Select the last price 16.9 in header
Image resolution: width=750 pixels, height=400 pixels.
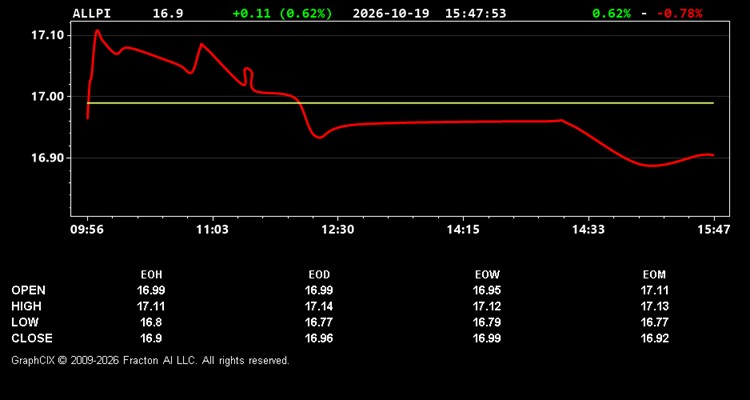pyautogui.click(x=168, y=13)
